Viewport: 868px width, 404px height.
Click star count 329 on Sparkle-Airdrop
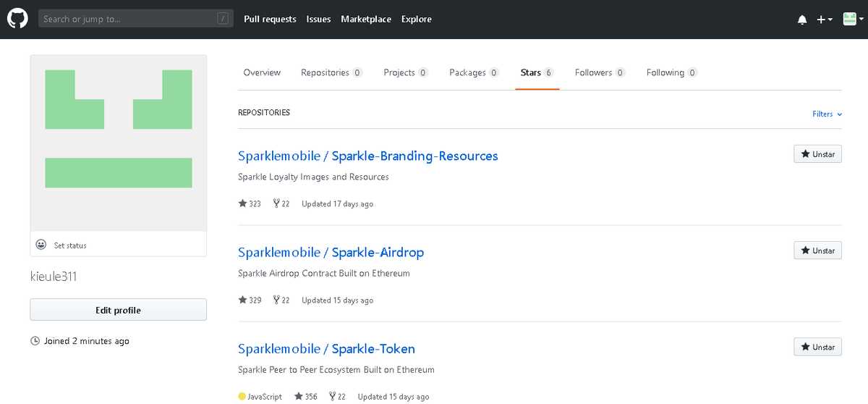click(x=250, y=300)
